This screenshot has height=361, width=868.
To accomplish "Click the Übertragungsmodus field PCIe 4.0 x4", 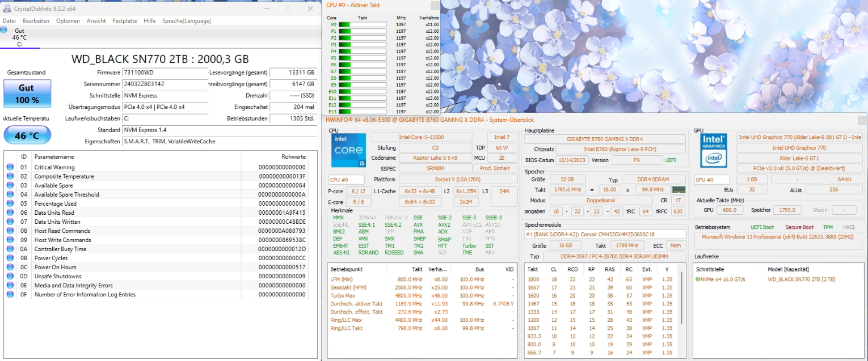I will coord(164,107).
